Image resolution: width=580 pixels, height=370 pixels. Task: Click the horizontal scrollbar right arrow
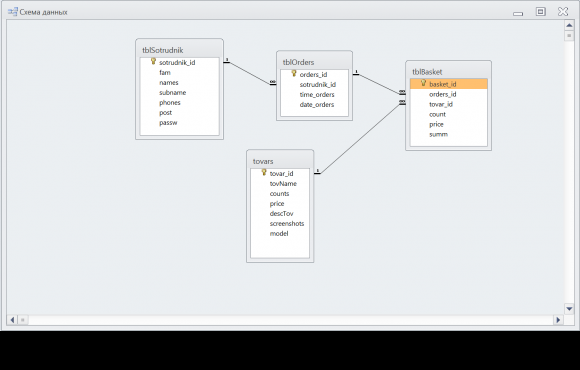click(x=558, y=320)
